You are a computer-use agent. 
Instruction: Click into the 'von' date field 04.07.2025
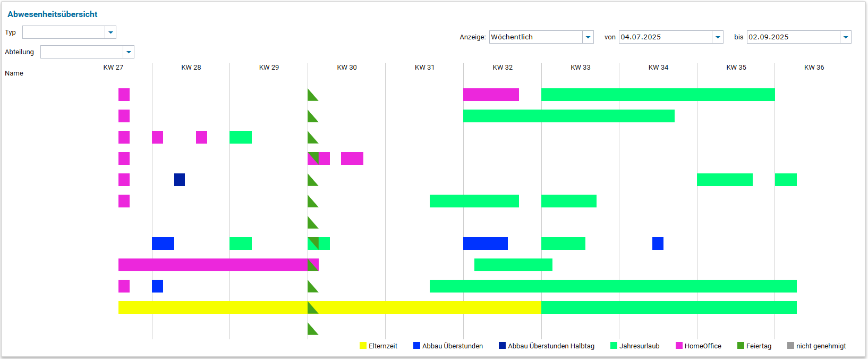[x=665, y=37]
